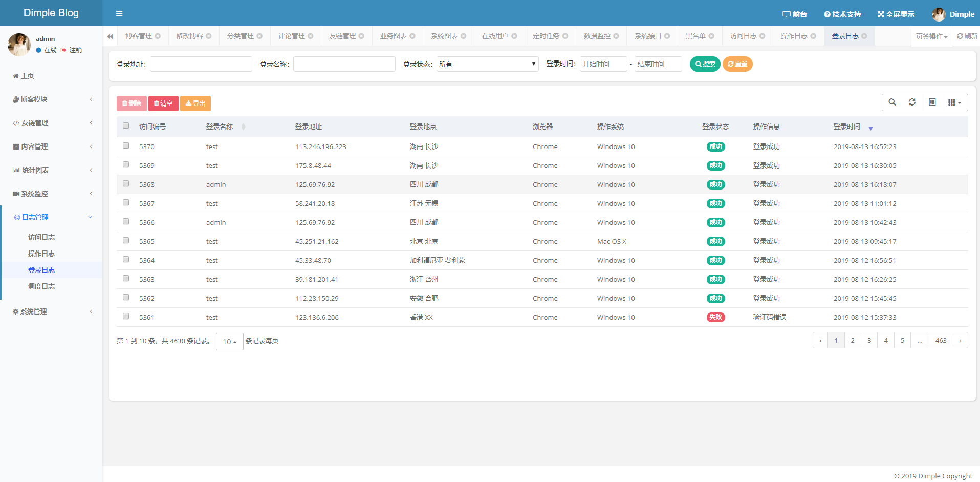Click the tab scroll-left double arrow

(110, 36)
